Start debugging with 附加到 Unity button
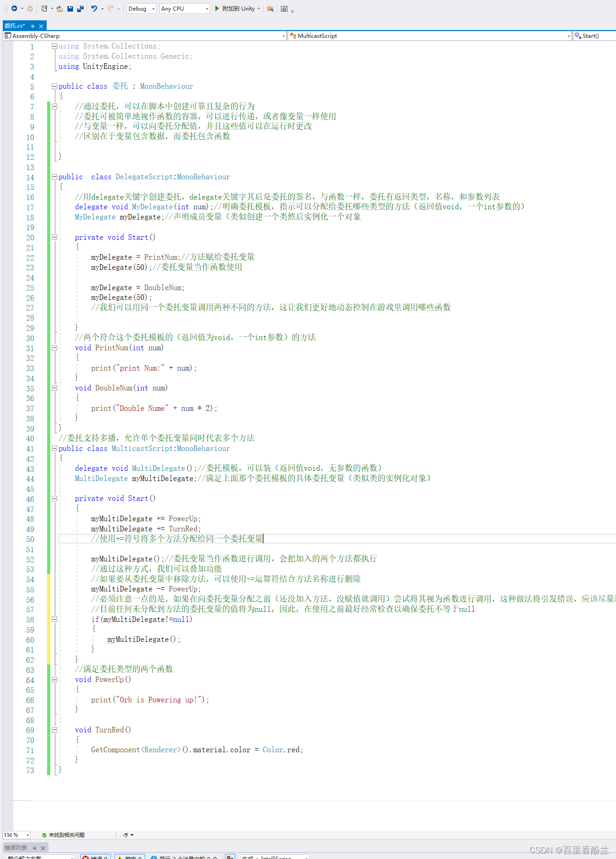Image resolution: width=616 pixels, height=859 pixels. (235, 8)
